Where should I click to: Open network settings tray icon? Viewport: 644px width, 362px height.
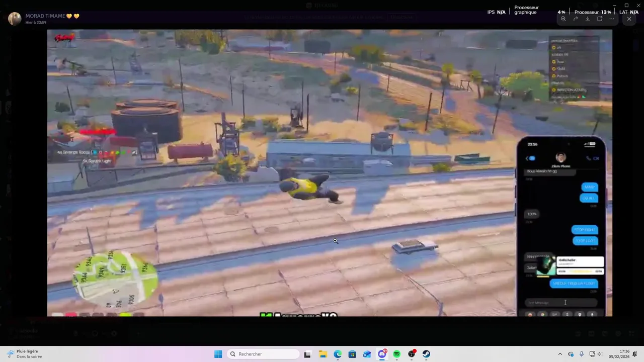[592, 354]
